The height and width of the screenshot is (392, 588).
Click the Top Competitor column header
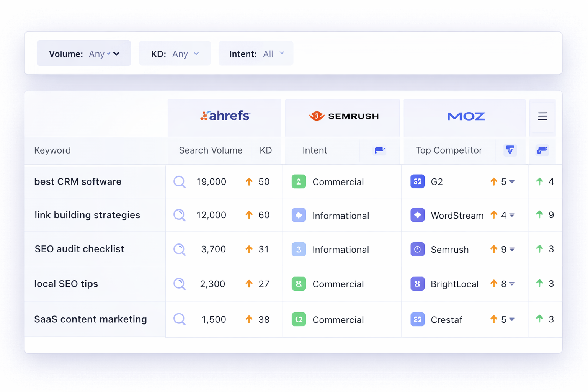point(449,150)
